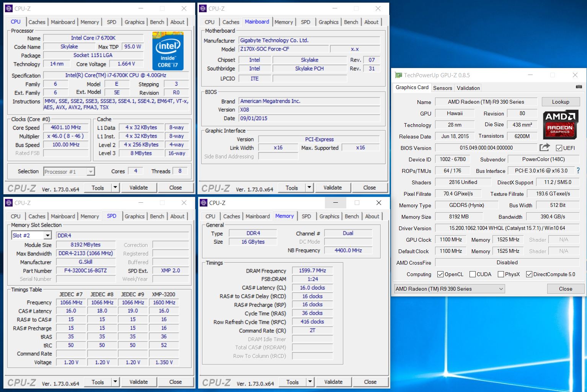The image size is (587, 392).
Task: Click Tools button in the Mainboard window
Action: pos(292,187)
